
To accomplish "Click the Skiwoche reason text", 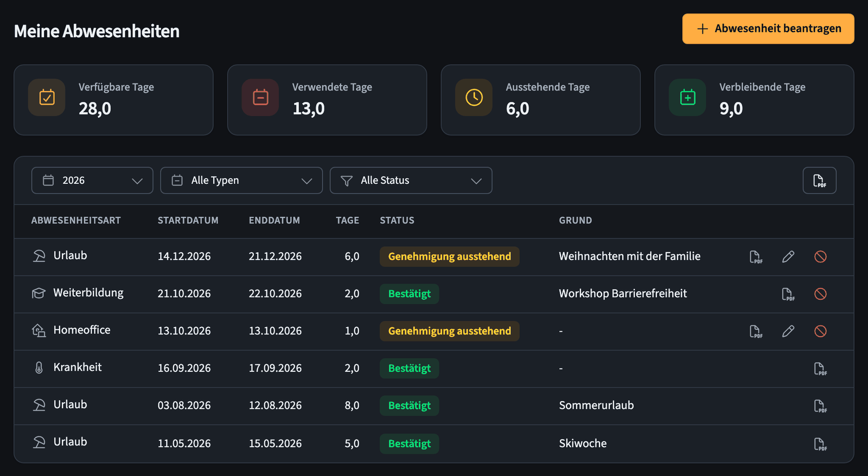I will coord(583,443).
